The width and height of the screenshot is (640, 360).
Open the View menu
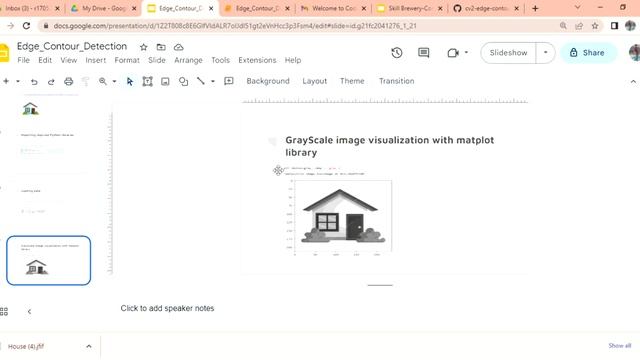point(69,60)
